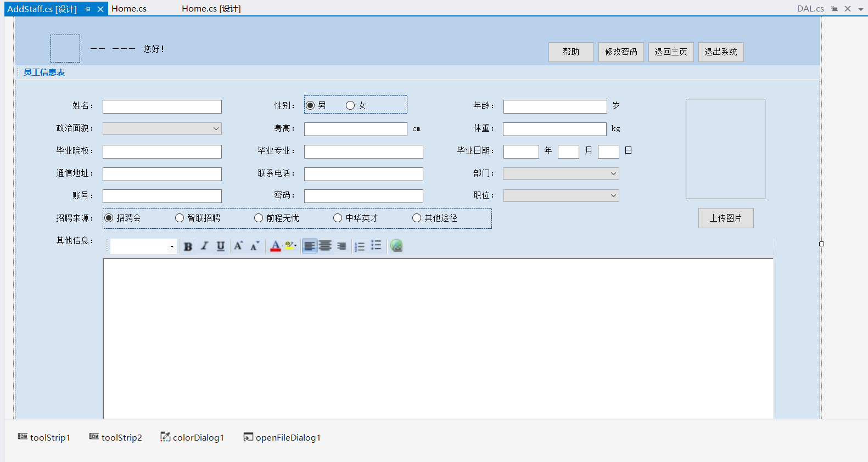This screenshot has height=462, width=868.
Task: Toggle italic formatting in the toolbar
Action: (204, 246)
